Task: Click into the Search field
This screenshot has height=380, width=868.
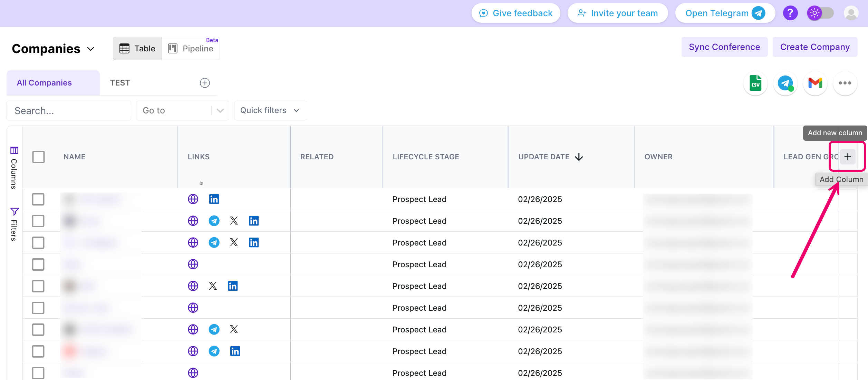Action: 69,110
